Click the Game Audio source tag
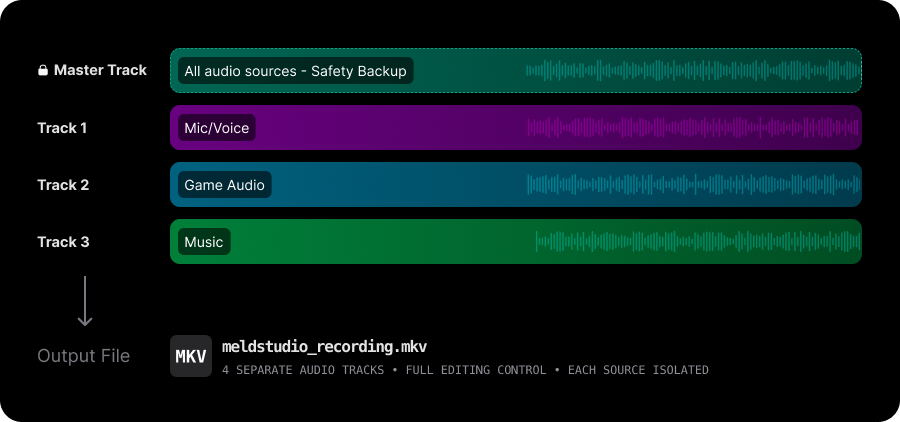The height and width of the screenshot is (422, 900). coord(224,185)
